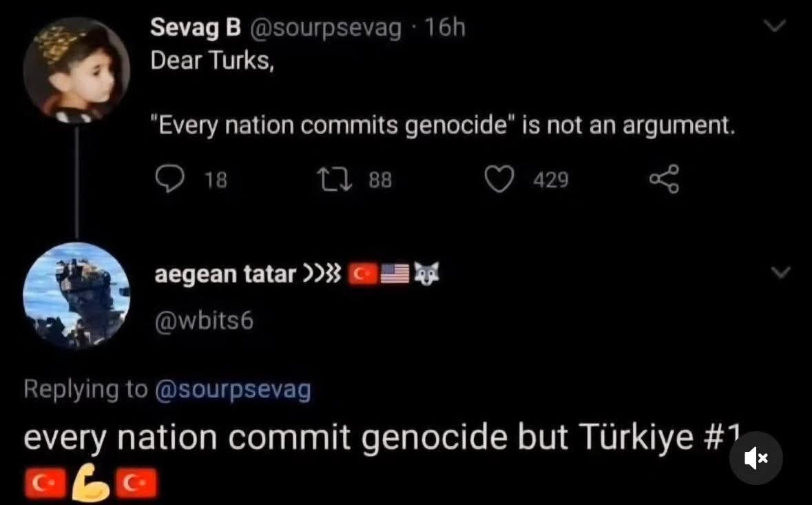Click @sourpsevag in the Replying to line
812x505 pixels.
pos(233,390)
